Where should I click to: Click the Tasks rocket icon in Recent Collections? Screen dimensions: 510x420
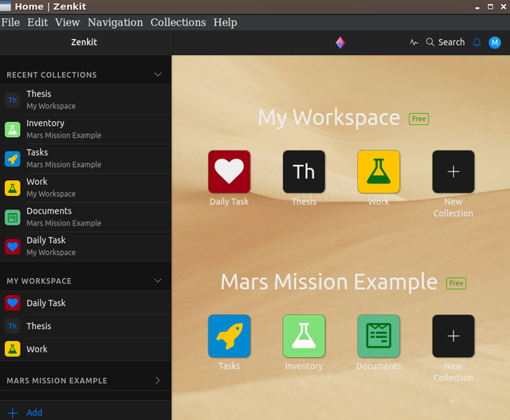tap(13, 159)
